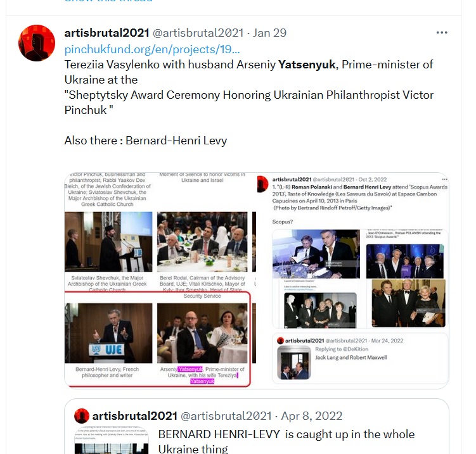Click the @artisbrutal2021 handle in header
The image size is (476, 454).
[198, 33]
